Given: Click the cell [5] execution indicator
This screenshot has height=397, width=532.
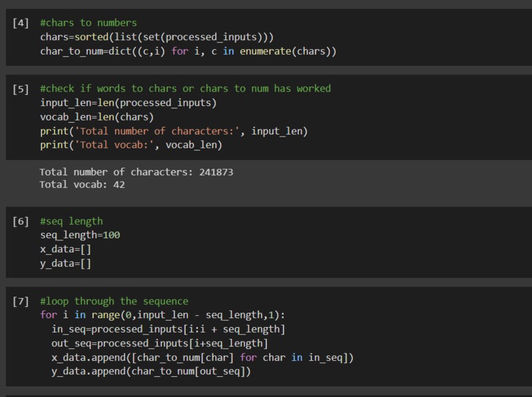Looking at the screenshot, I should 21,89.
